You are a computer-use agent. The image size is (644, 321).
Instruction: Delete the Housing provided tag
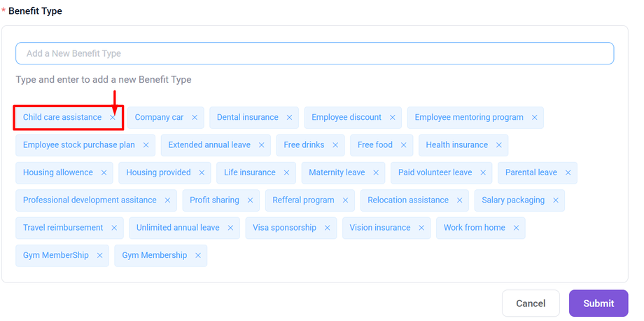click(x=202, y=172)
